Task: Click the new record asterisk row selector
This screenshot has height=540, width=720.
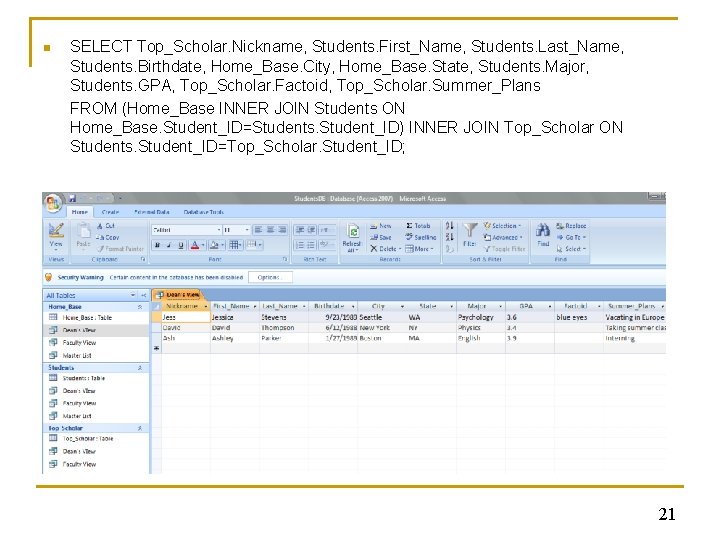Action: [x=157, y=349]
